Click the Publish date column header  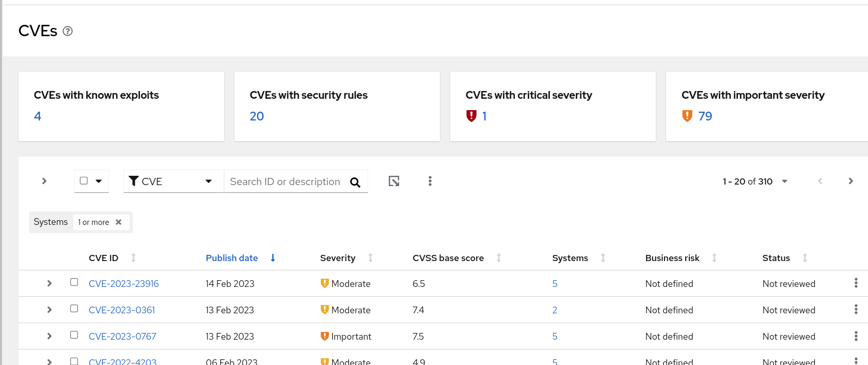coord(232,258)
